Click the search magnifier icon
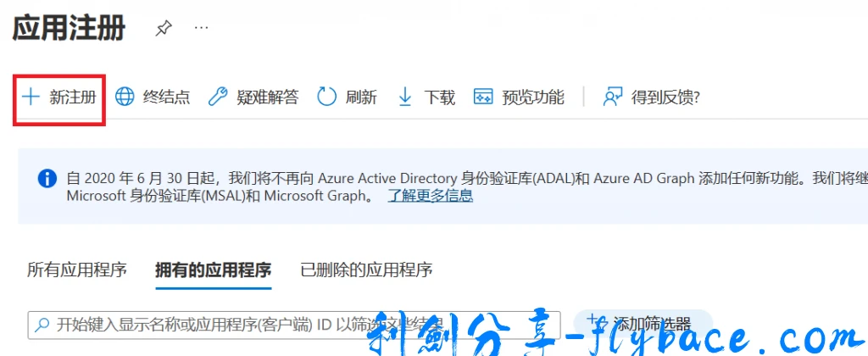The width and height of the screenshot is (868, 356). (42, 325)
